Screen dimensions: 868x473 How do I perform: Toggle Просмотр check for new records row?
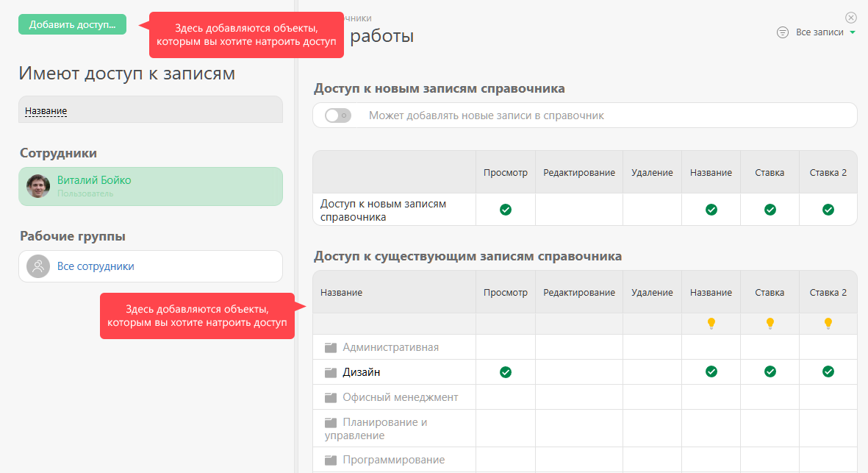[x=506, y=210]
